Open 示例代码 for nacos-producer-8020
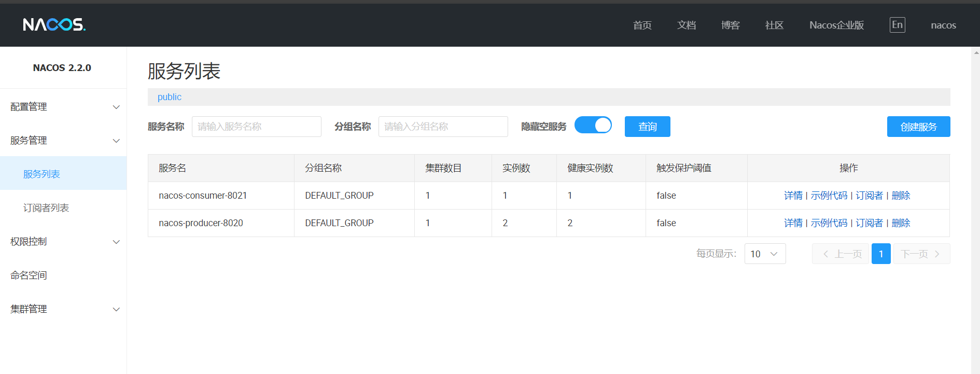 click(x=829, y=223)
